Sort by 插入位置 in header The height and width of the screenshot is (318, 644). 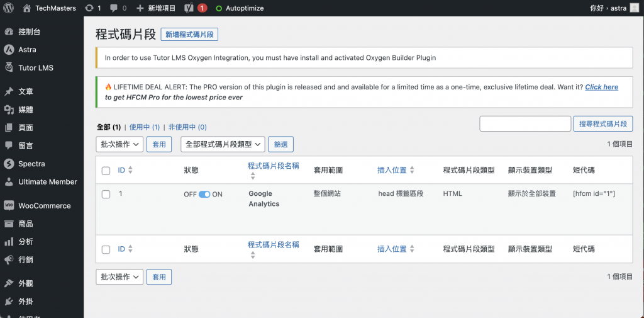click(x=396, y=170)
